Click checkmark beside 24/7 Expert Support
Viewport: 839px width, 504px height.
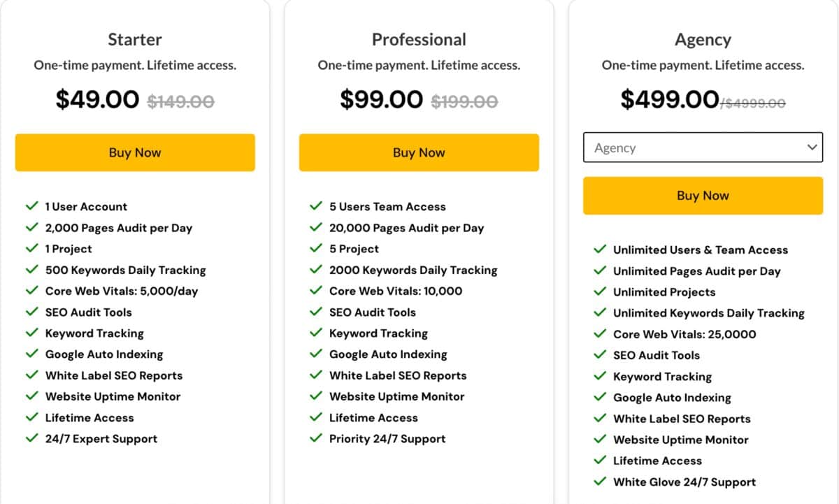(31, 438)
